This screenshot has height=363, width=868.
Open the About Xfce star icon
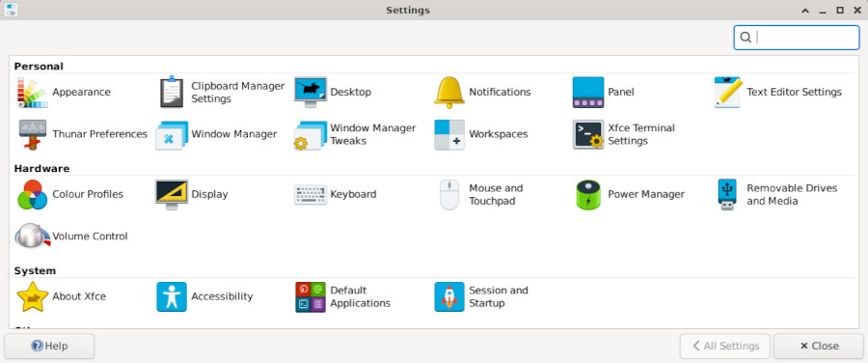(32, 296)
